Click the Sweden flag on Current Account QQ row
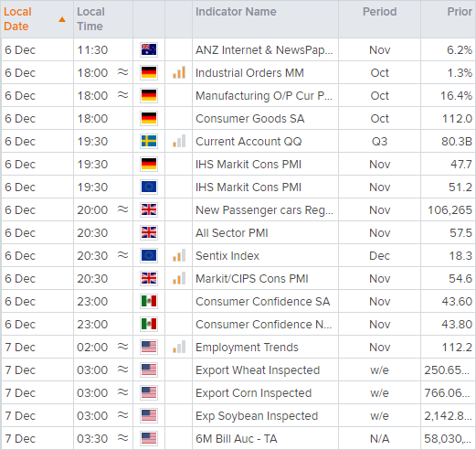 coord(149,141)
